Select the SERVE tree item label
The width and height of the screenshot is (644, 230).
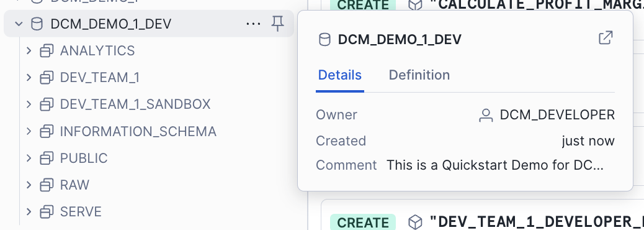point(81,211)
